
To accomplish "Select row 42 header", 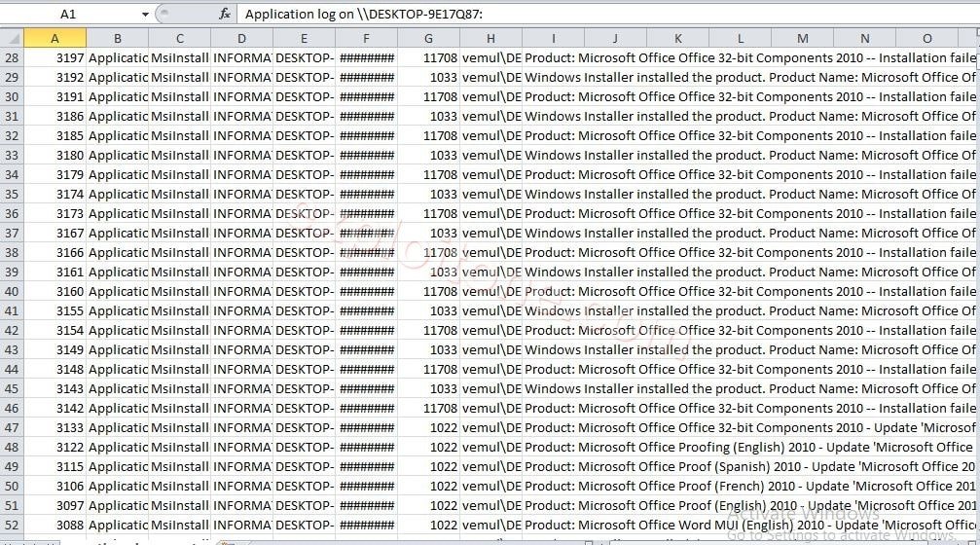I will coord(12,331).
